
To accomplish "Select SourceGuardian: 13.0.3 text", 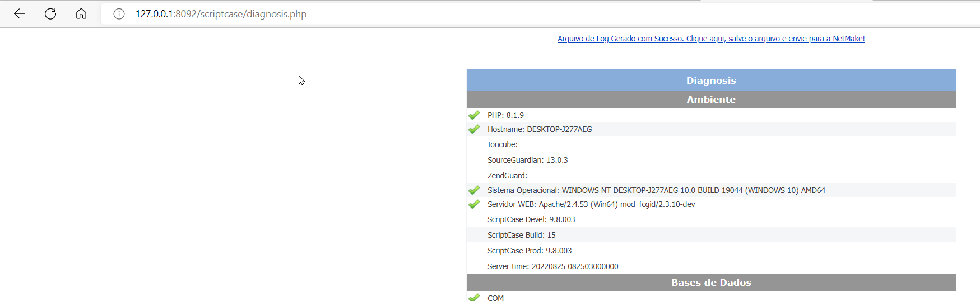I will click(x=528, y=160).
